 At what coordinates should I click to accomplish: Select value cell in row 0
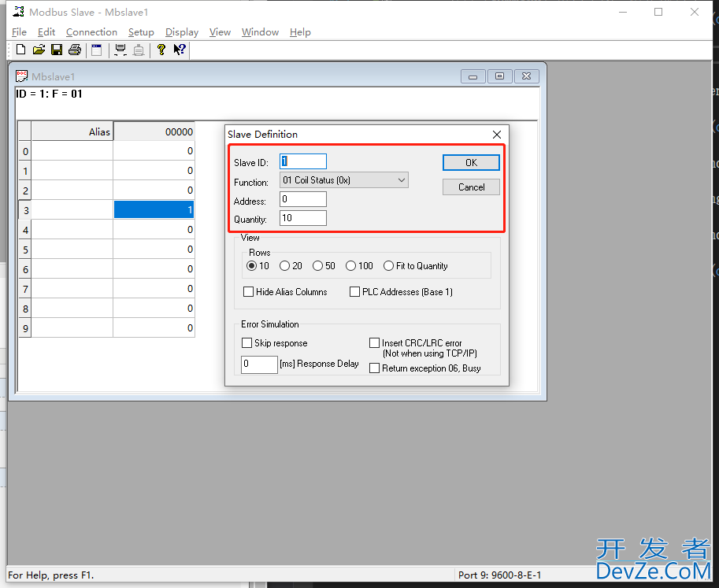[154, 151]
